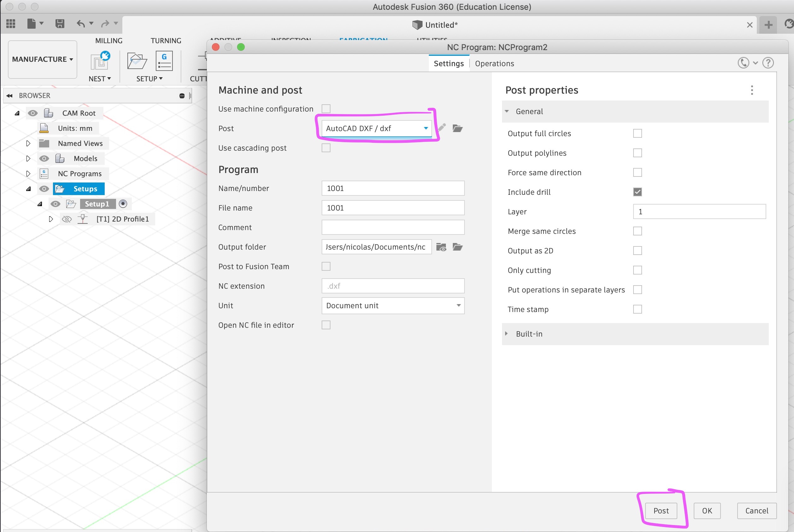Click the Redo arrow icon
Screen dimensions: 794x532
[x=105, y=23]
